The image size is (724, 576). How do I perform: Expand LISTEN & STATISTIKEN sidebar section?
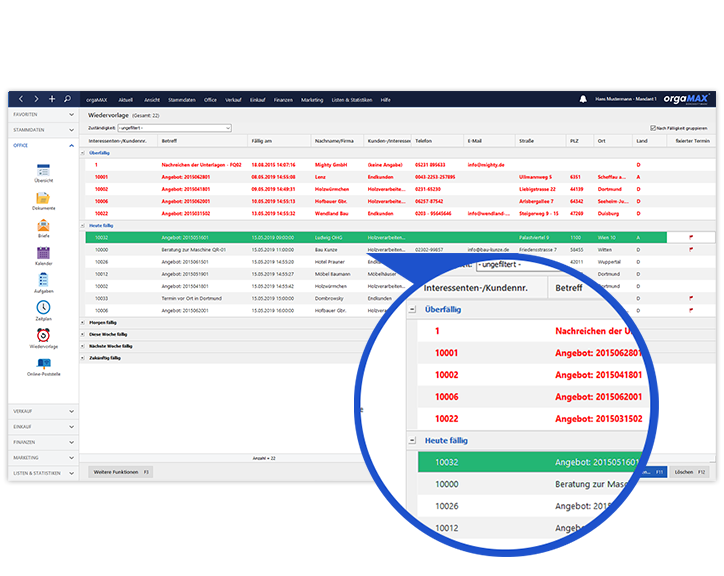[43, 473]
